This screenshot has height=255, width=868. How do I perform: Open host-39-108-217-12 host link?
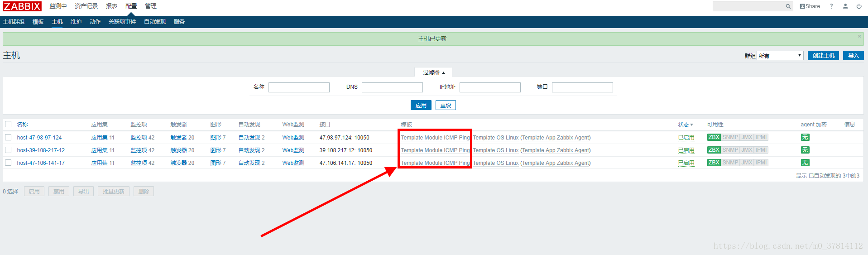click(41, 150)
